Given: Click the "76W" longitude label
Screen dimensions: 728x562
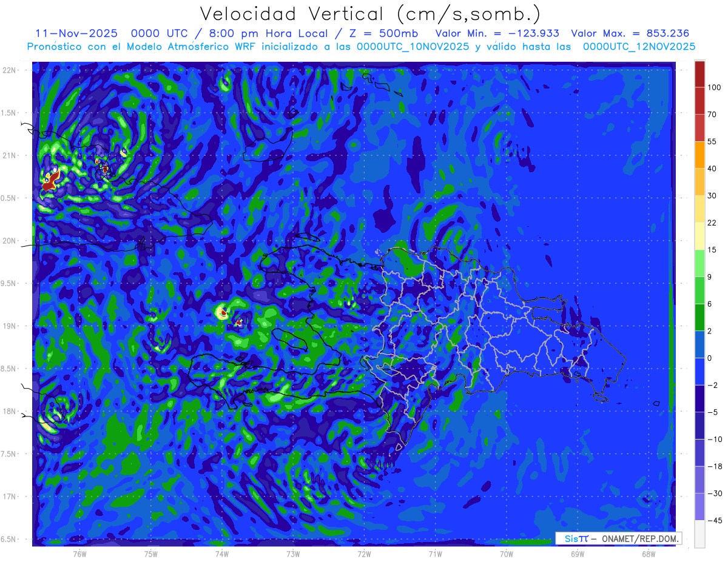Looking at the screenshot, I should (79, 554).
